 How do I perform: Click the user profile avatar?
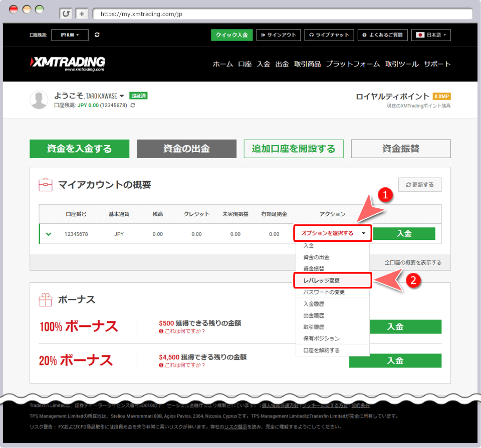pos(39,100)
